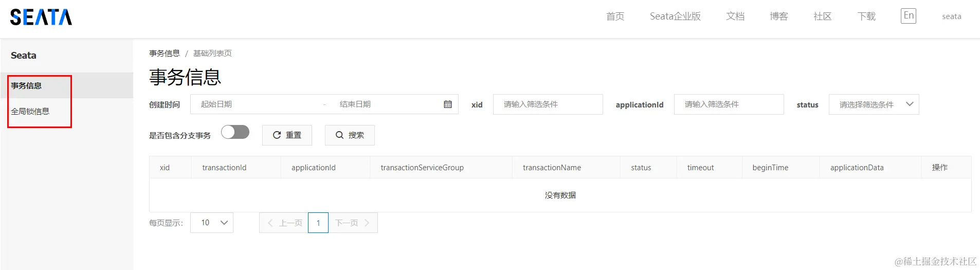
Task: Go to 文档 in top navigation
Action: tap(735, 16)
